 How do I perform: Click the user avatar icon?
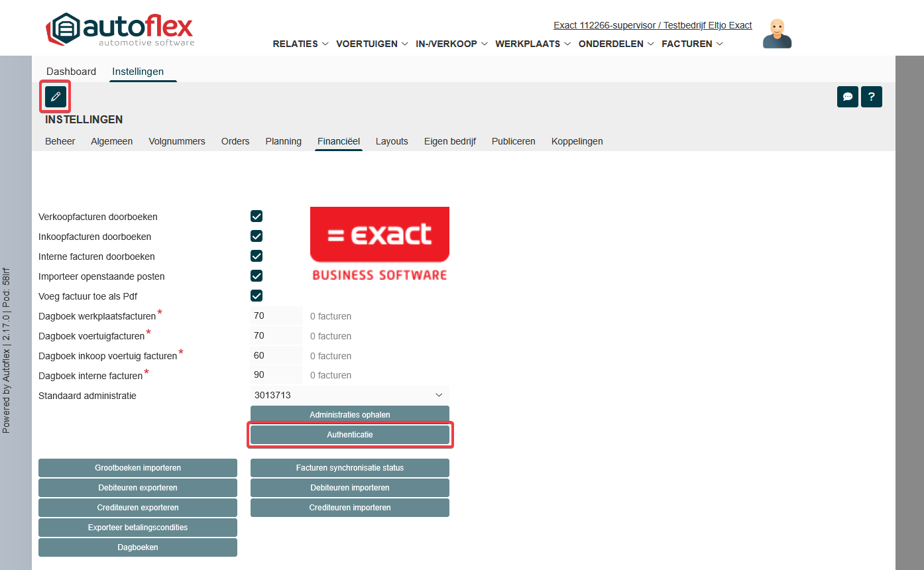point(777,34)
